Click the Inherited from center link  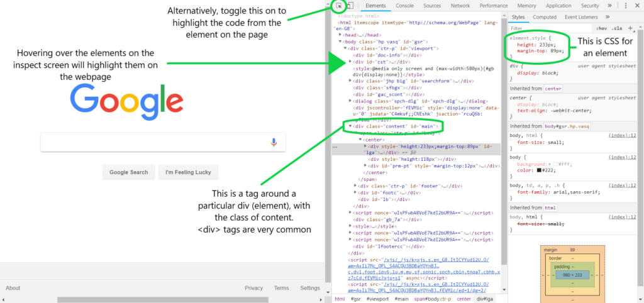point(553,89)
